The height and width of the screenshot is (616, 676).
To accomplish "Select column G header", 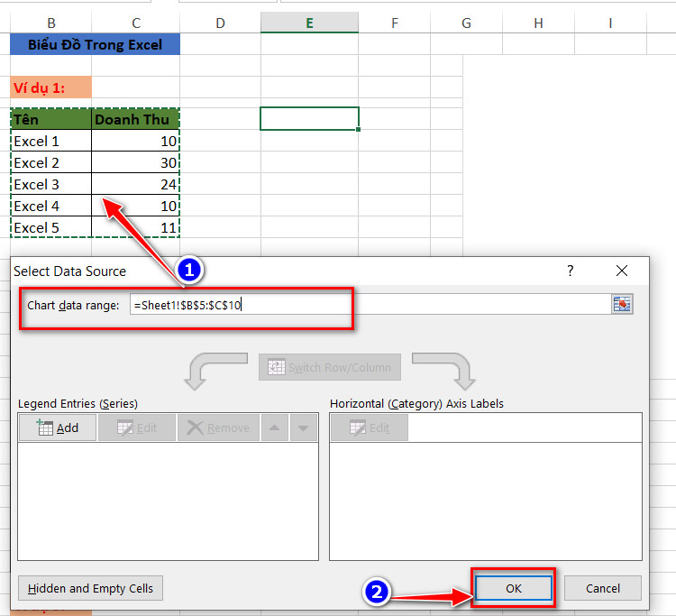I will pos(466,23).
